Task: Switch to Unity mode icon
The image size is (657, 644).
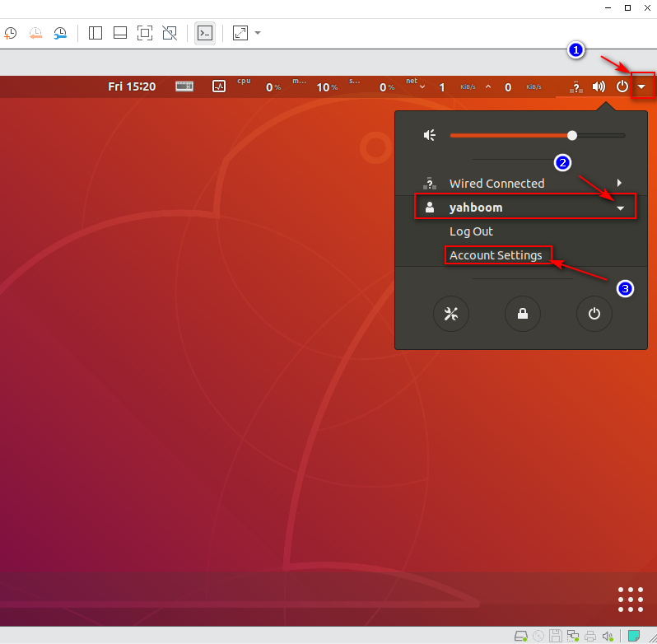Action: 170,33
